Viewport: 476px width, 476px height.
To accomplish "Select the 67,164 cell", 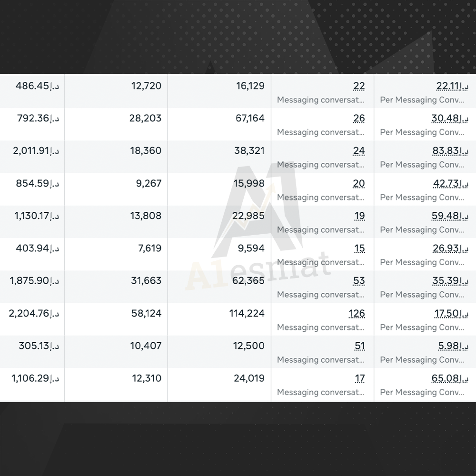I will (249, 119).
